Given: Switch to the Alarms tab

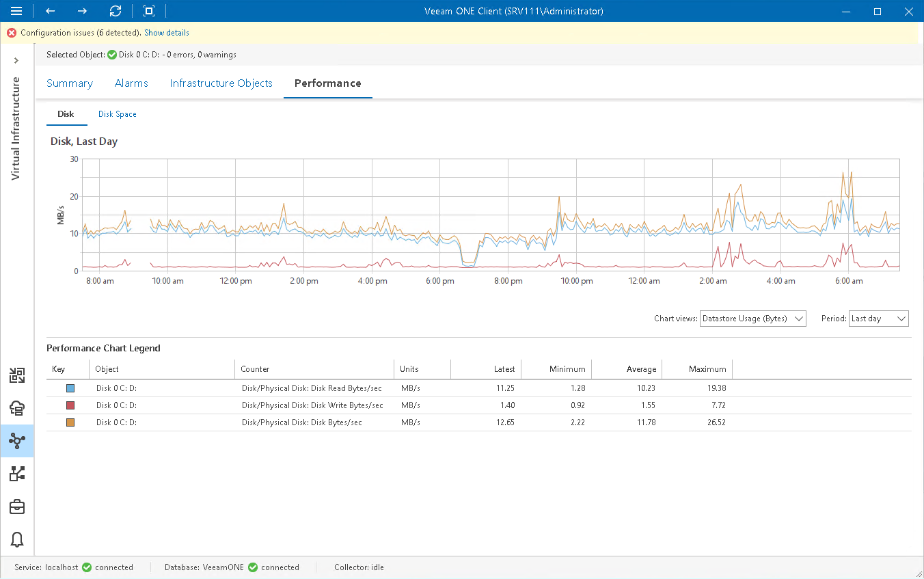Looking at the screenshot, I should 131,83.
